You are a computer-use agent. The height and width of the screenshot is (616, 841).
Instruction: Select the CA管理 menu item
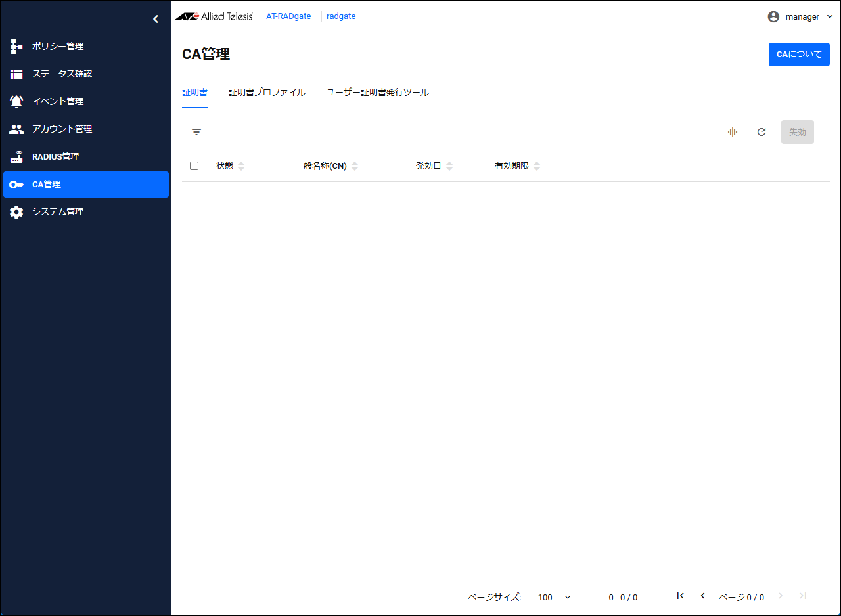[86, 185]
